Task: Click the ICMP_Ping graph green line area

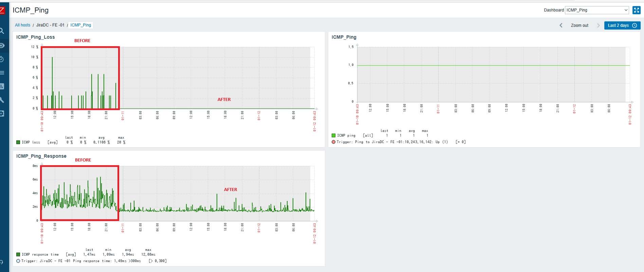Action: coord(493,65)
